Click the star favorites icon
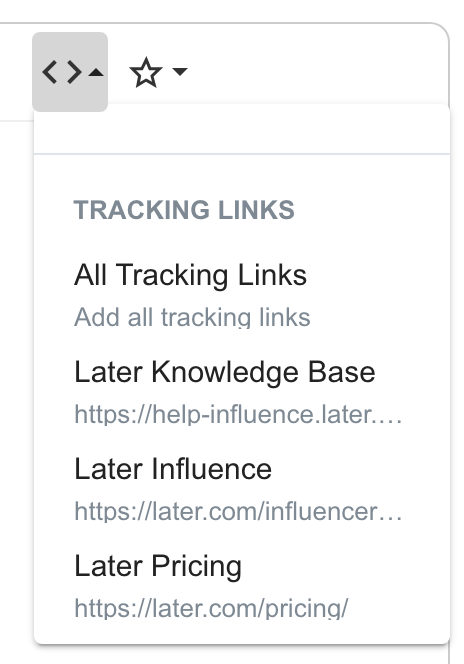This screenshot has height=664, width=464. pyautogui.click(x=146, y=72)
